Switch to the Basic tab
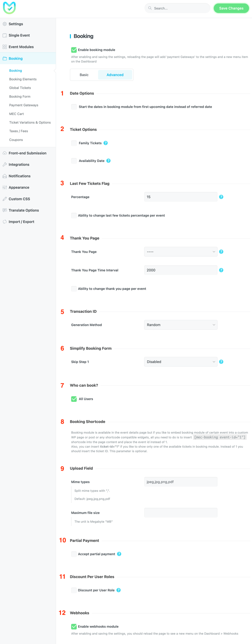 pyautogui.click(x=84, y=75)
